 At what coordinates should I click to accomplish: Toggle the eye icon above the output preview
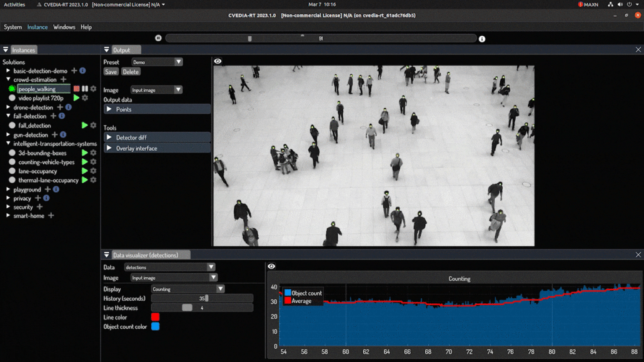(x=218, y=60)
